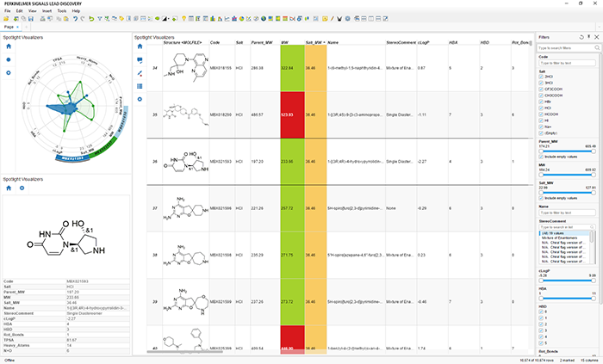Image resolution: width=603 pixels, height=364 pixels.
Task: Open the File menu
Action: tap(7, 10)
